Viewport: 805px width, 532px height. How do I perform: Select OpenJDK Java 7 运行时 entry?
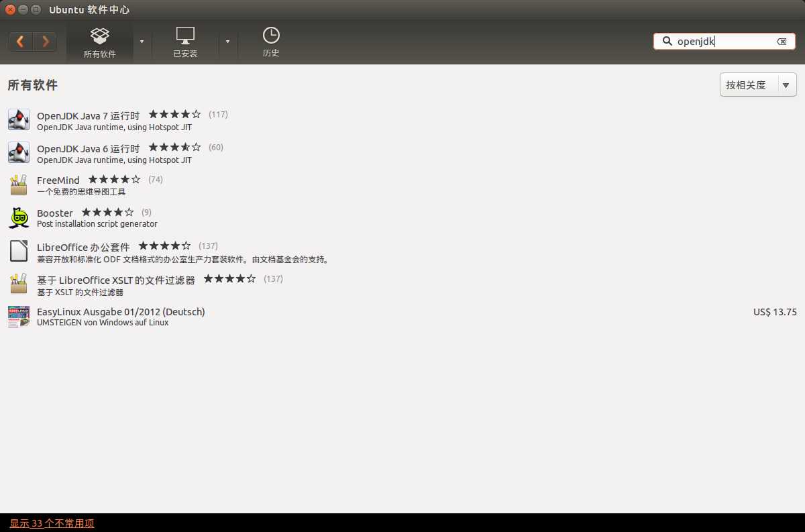[x=88, y=115]
